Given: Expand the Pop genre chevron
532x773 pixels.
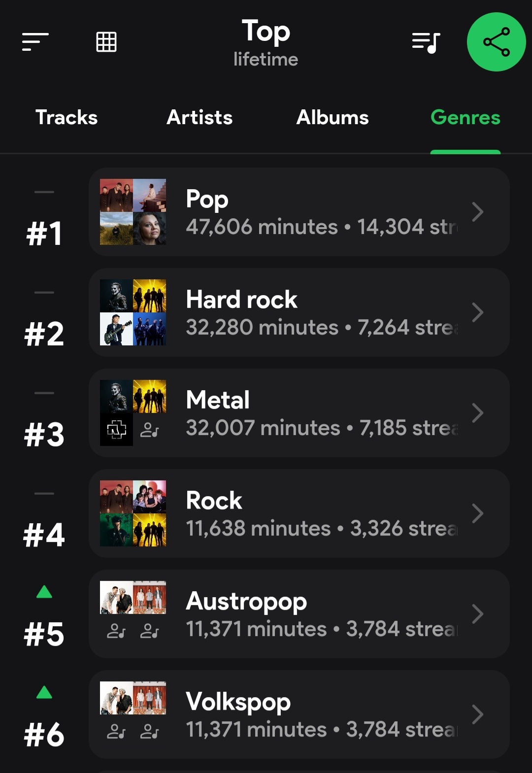Looking at the screenshot, I should click(x=477, y=212).
